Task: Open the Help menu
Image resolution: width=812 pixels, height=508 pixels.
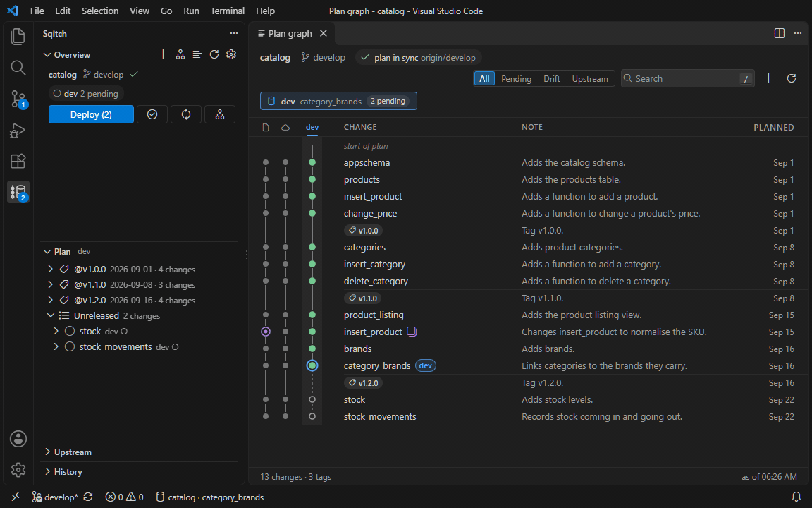Action: coord(265,11)
